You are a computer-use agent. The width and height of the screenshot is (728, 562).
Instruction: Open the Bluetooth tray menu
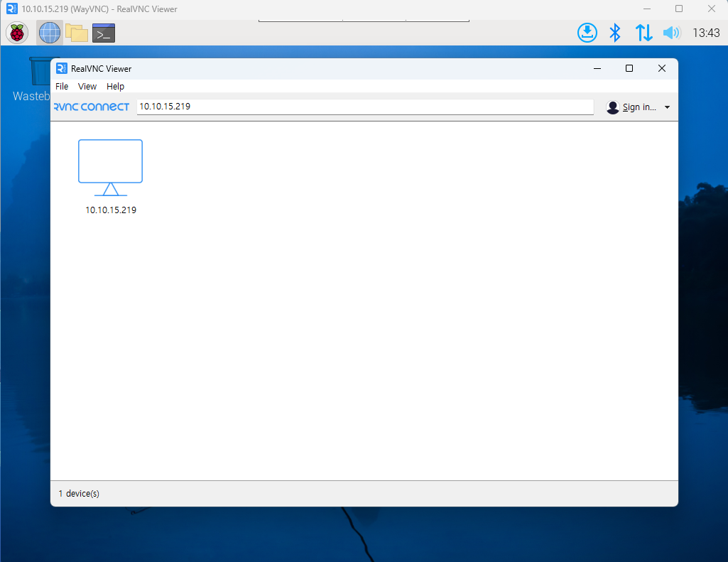pyautogui.click(x=615, y=33)
